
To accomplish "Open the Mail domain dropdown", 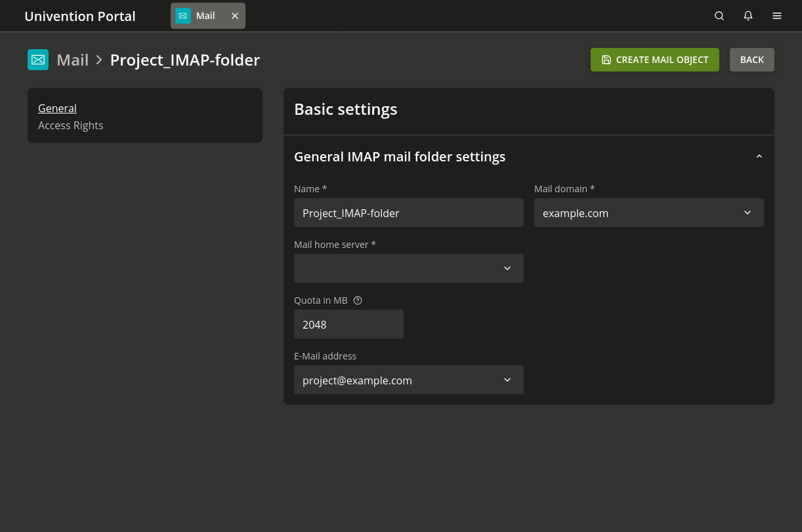I will (x=648, y=213).
